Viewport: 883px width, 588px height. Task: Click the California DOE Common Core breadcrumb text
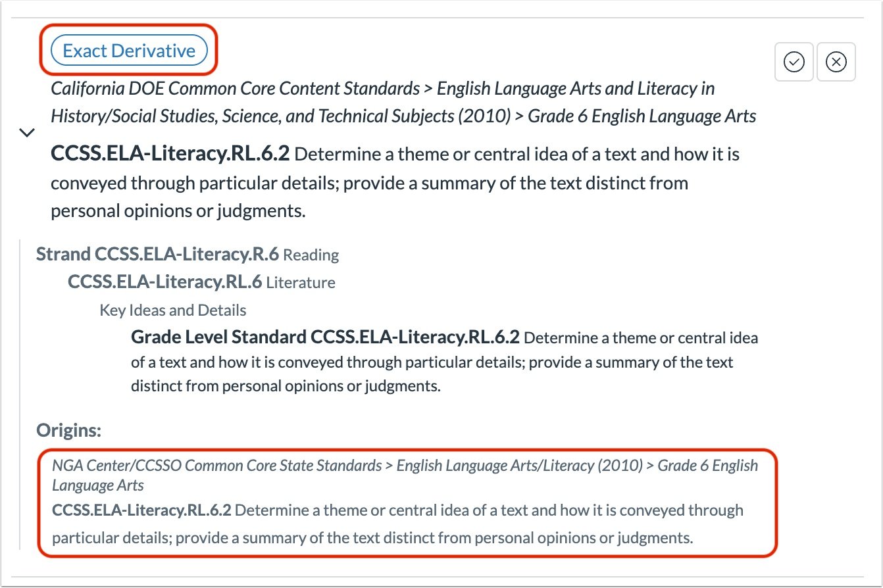click(236, 88)
